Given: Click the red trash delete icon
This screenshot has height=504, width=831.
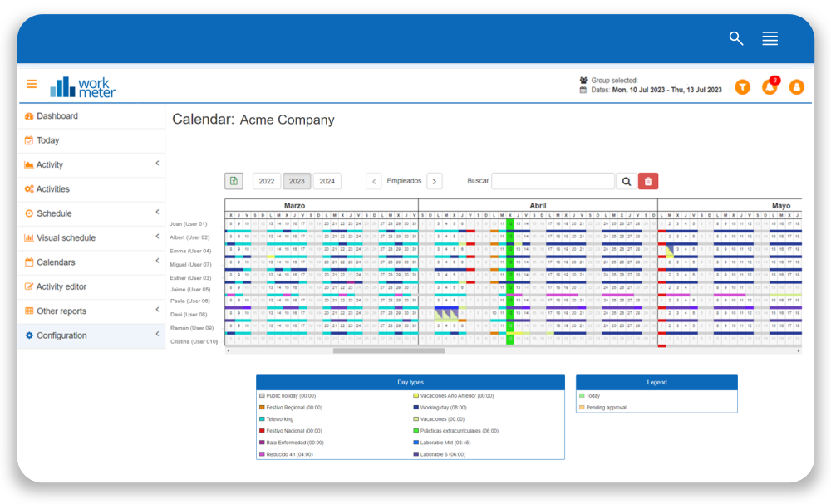Looking at the screenshot, I should pos(648,181).
